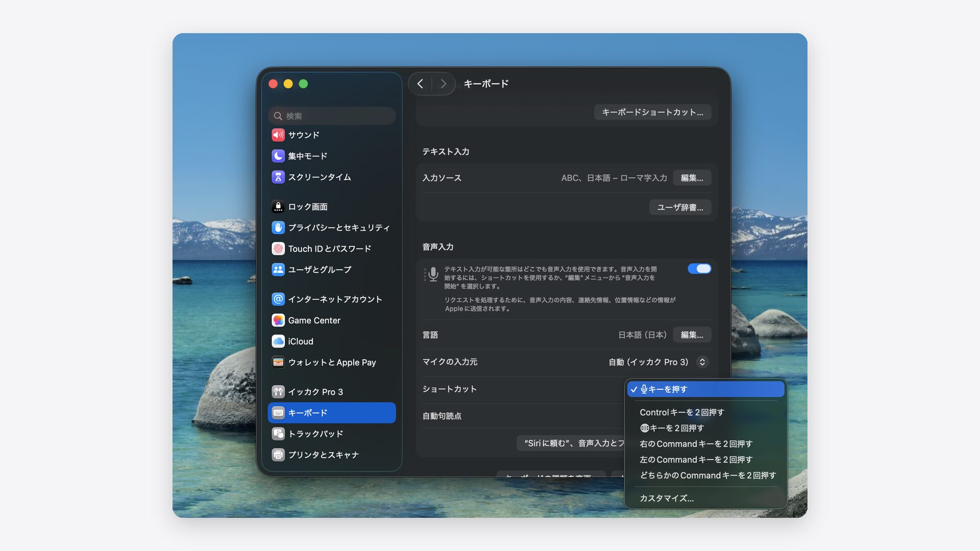Viewport: 980px width, 551px height.
Task: Open インターネットアカウント in sidebar
Action: tap(332, 299)
